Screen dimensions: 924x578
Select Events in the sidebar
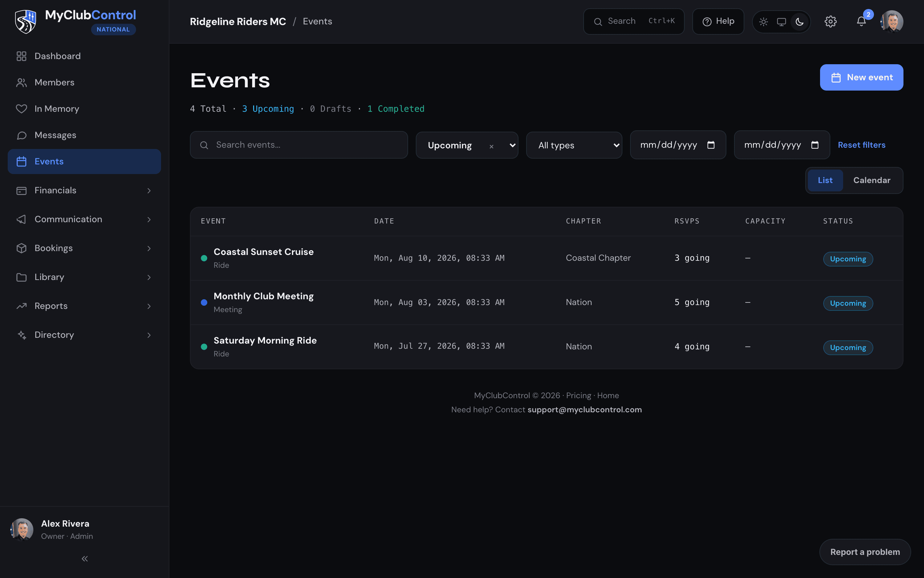(84, 161)
